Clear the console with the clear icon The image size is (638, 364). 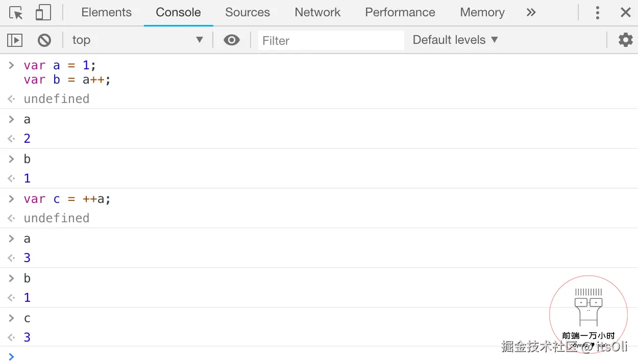(44, 40)
